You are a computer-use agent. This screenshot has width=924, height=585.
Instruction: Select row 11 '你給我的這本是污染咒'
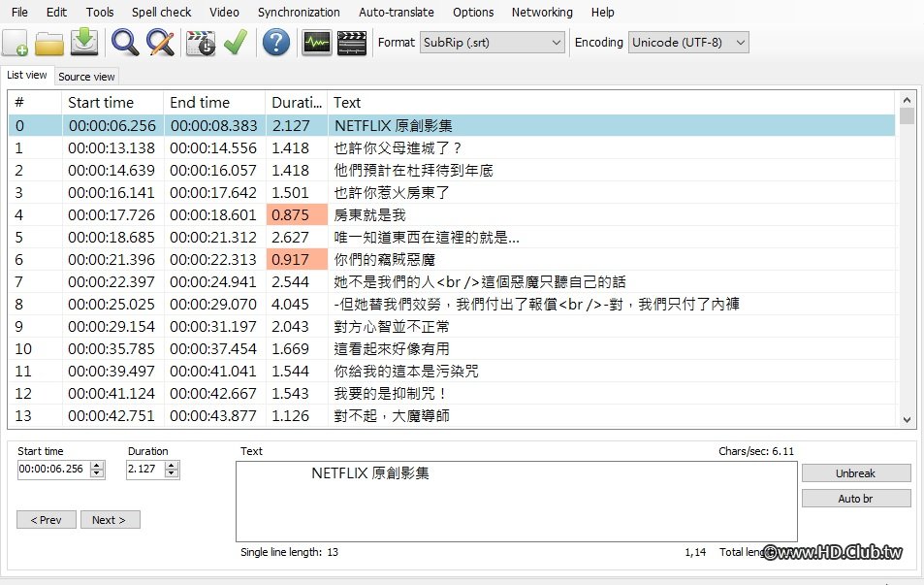click(452, 372)
